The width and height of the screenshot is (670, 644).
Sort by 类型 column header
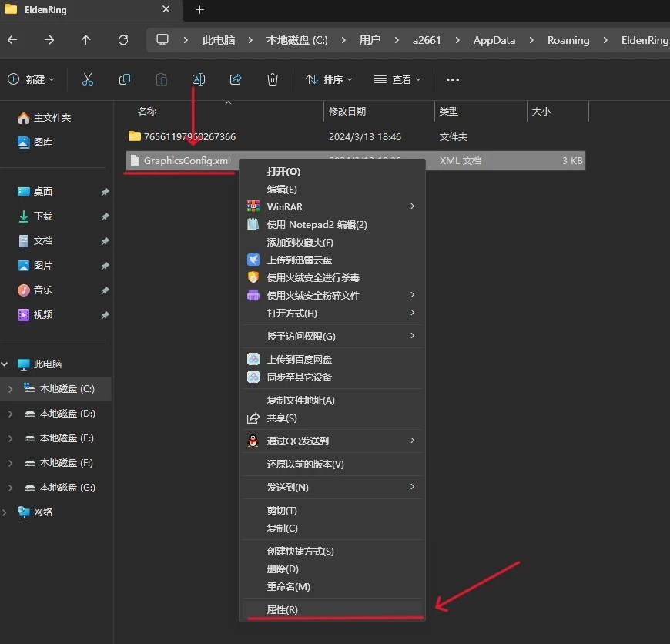tap(449, 112)
